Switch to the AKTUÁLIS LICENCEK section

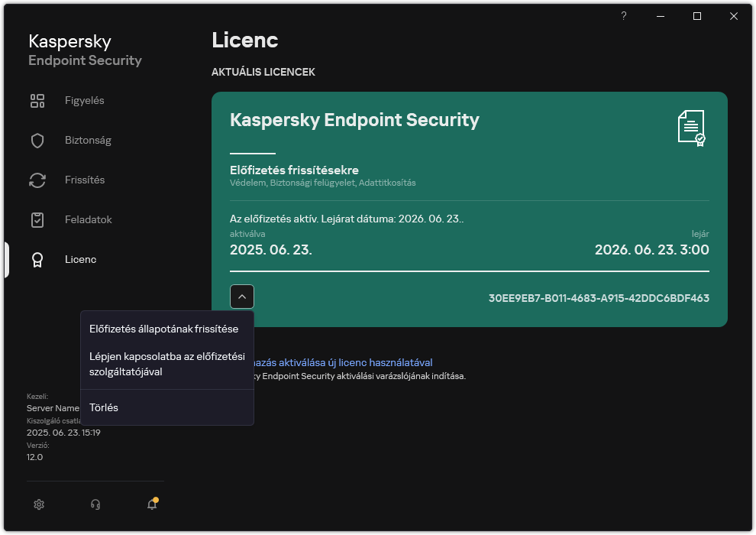tap(263, 72)
